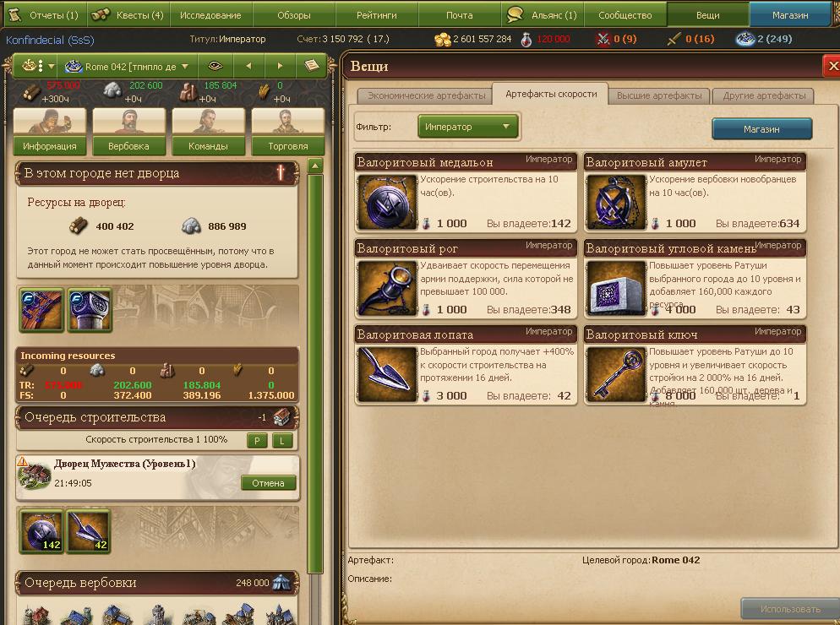Toggle the L button in construction queue
The width and height of the screenshot is (840, 625).
[282, 441]
